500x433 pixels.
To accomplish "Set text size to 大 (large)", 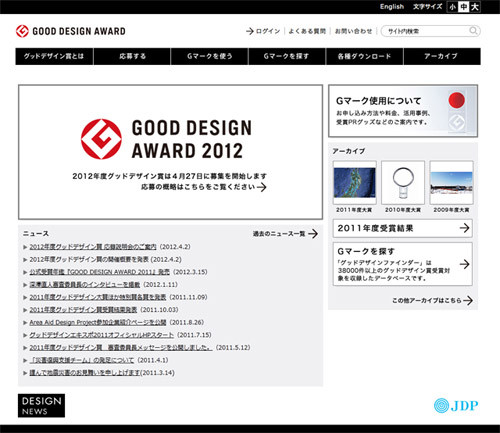I will pyautogui.click(x=474, y=7).
